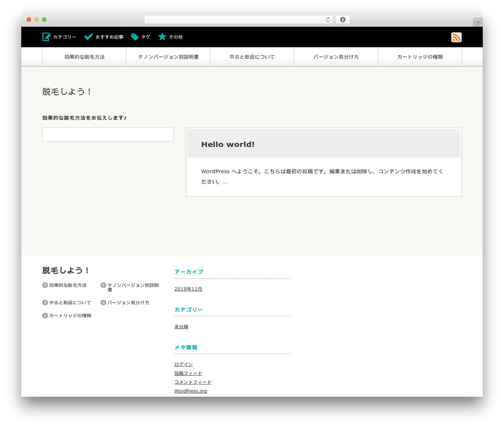
Task: Click the ログイン link
Action: (x=183, y=365)
